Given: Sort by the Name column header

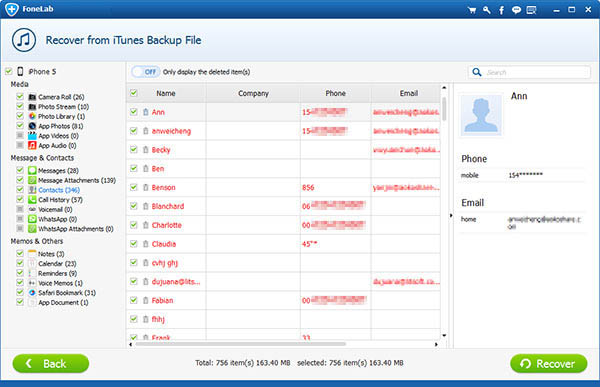Looking at the screenshot, I should pyautogui.click(x=166, y=93).
